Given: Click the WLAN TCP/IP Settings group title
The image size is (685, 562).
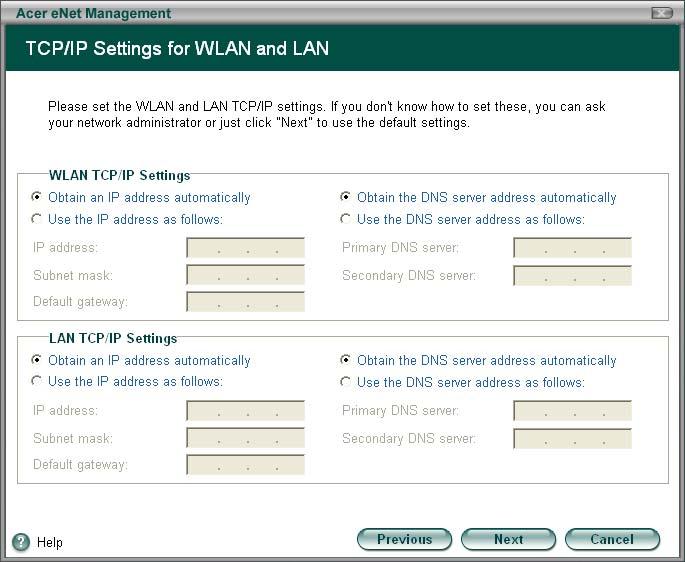Looking at the screenshot, I should click(119, 175).
